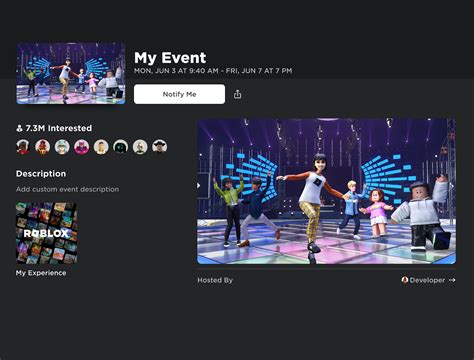
Task: Open the pale avatar wearing the green shirt
Action: point(140,147)
